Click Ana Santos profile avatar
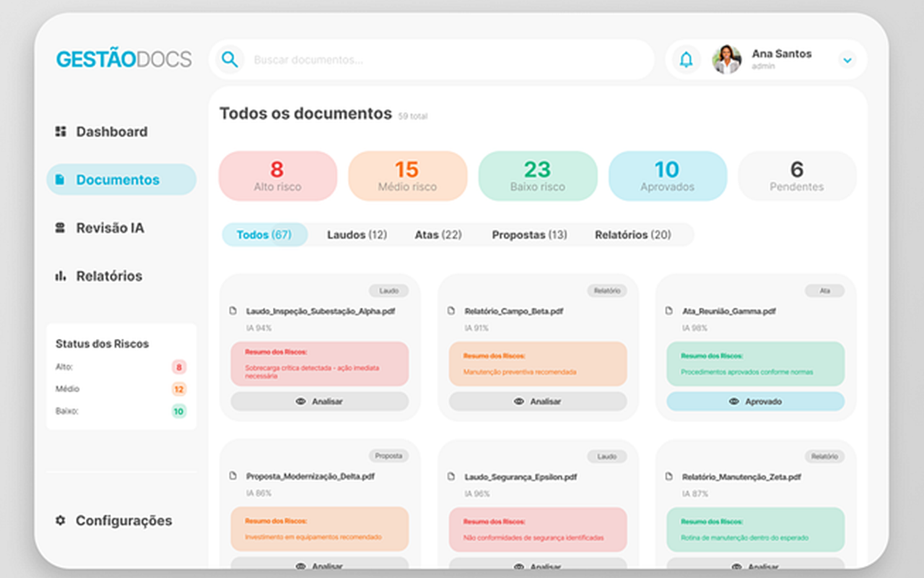Screen dimensions: 924x578 coord(726,60)
